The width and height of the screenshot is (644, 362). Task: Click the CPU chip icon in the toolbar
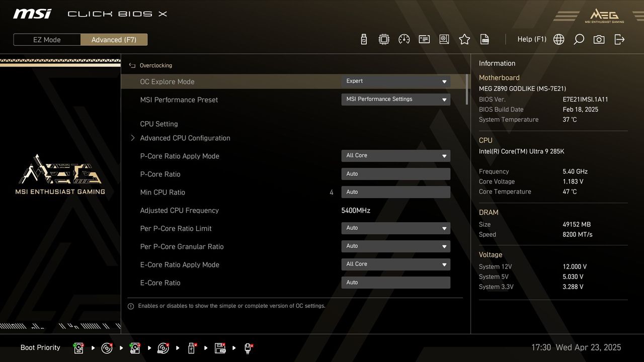(384, 39)
